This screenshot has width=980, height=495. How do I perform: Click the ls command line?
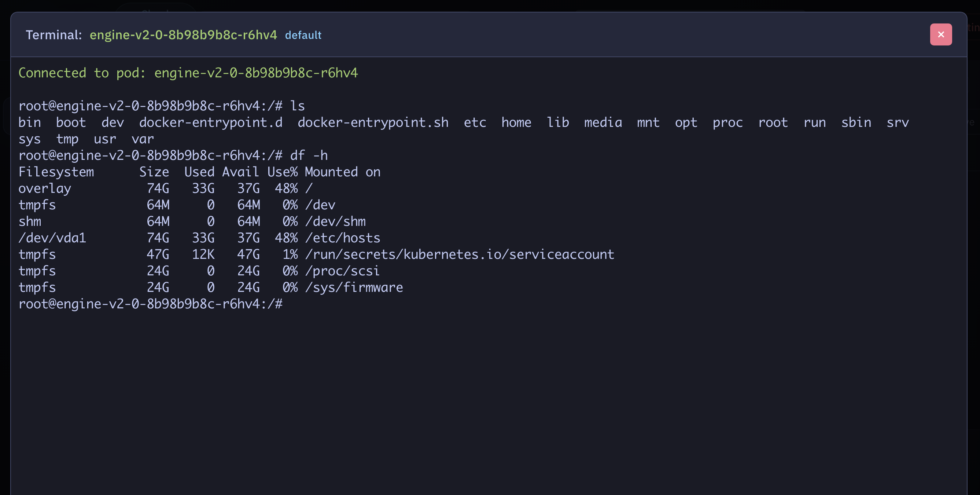[x=161, y=106]
